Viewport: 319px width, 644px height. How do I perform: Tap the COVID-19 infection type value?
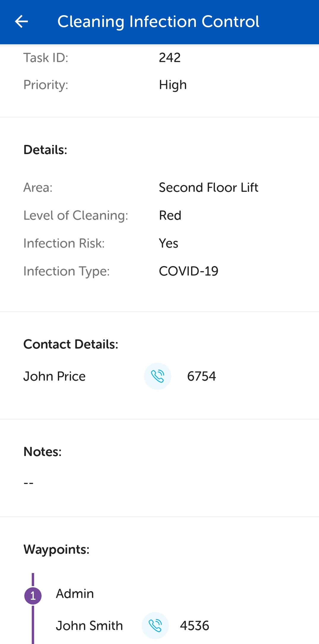pos(189,271)
